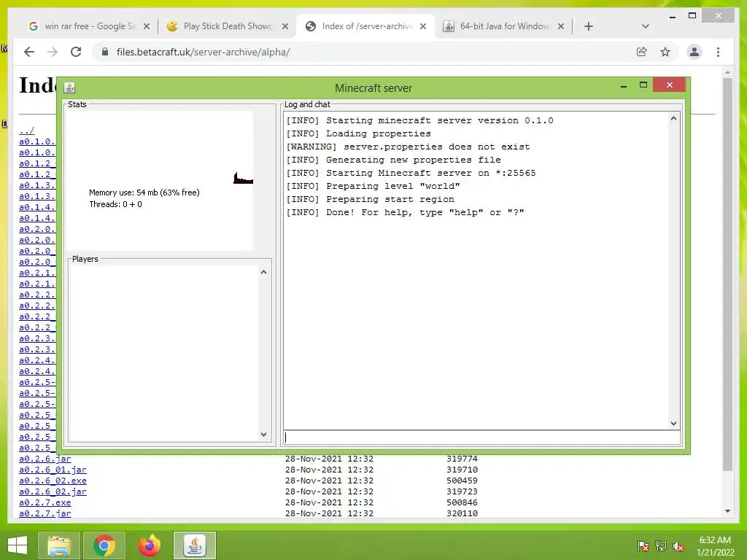Minimize the Minecraft server window
The image size is (747, 560).
624,86
